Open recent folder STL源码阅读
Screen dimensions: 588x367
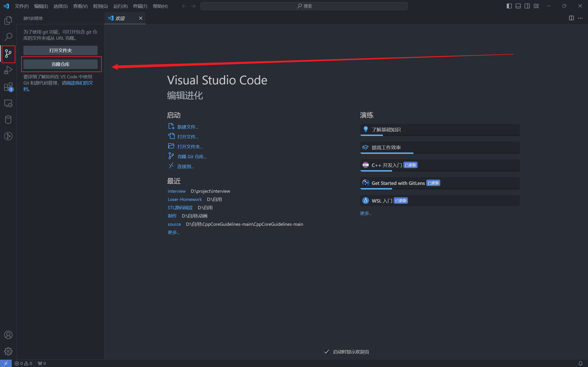pos(180,208)
